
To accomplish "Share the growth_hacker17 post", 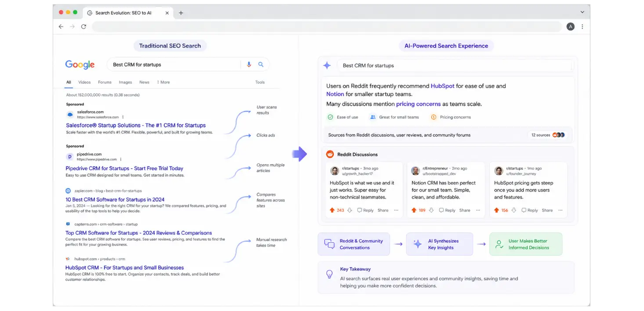I will point(383,210).
